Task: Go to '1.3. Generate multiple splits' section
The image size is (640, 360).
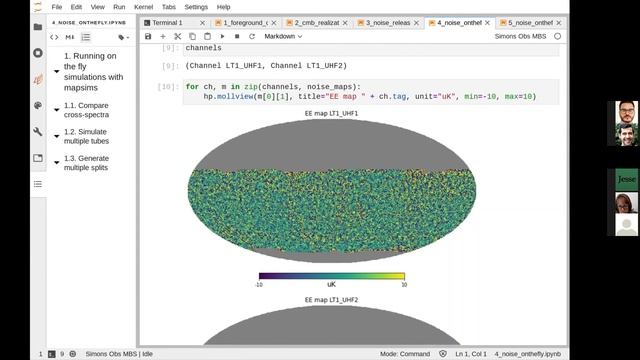Action: pos(87,163)
